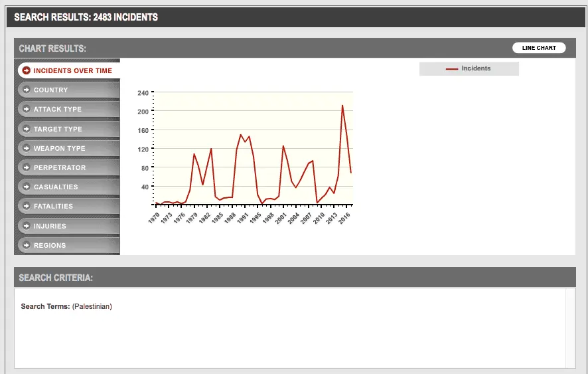Viewport: 588px width, 374px height.
Task: Click the 2014 peak on the chart line
Action: point(342,106)
